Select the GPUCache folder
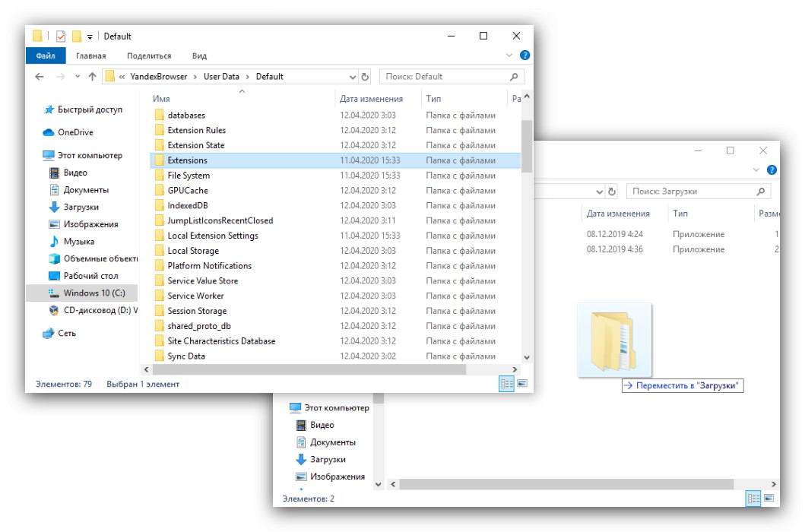 pos(188,191)
